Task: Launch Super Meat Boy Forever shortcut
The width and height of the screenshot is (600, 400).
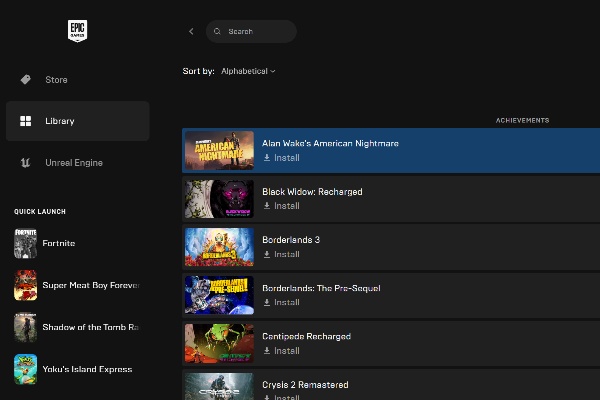Action: (90, 285)
